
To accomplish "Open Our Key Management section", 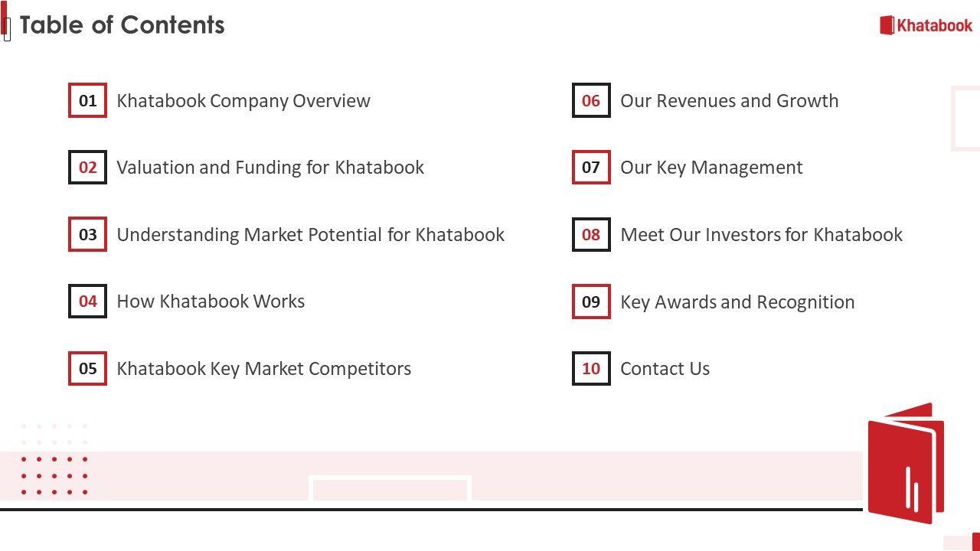I will [711, 168].
